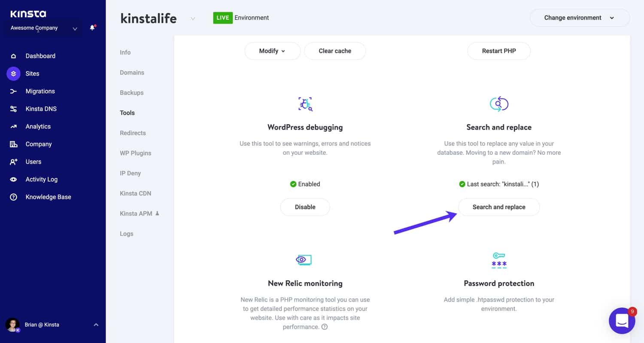644x343 pixels.
Task: Select the Migrations sidebar icon
Action: coord(13,91)
